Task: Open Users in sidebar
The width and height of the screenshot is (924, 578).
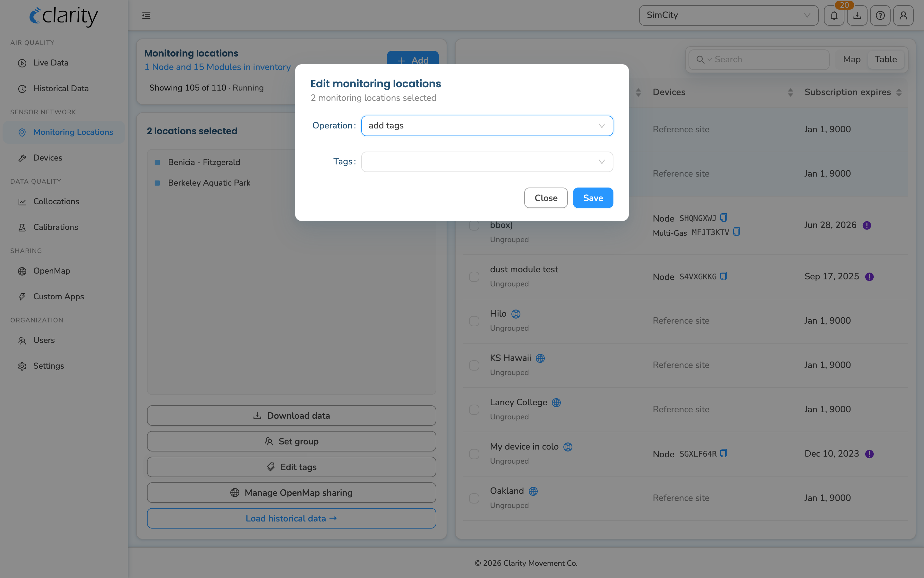Action: pos(64,340)
